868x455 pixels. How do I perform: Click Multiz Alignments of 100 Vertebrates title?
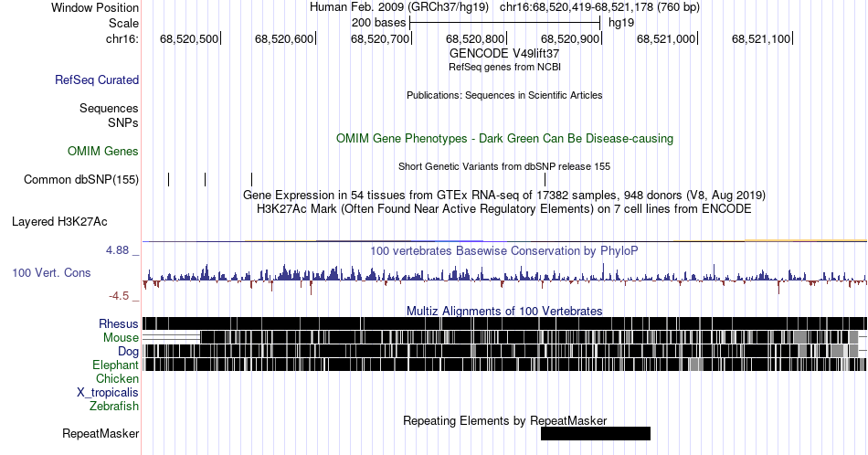point(504,311)
